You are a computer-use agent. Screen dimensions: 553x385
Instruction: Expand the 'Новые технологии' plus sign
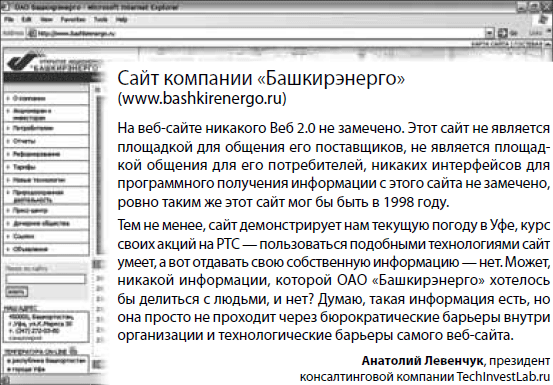(8, 180)
